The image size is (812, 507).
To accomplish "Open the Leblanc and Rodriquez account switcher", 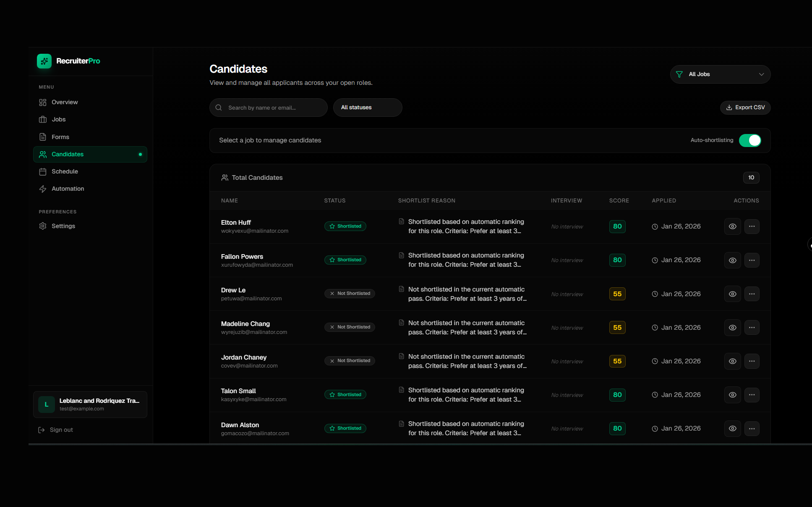I will (x=90, y=405).
